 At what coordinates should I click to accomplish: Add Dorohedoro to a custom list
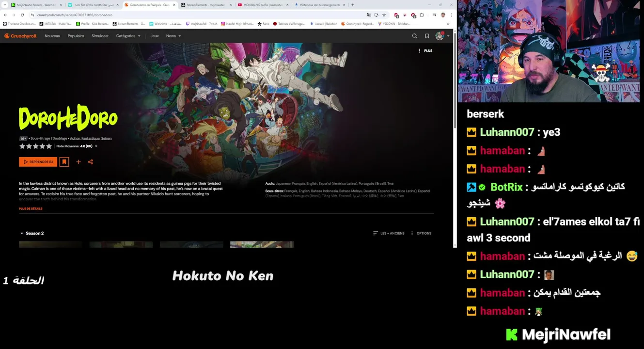pyautogui.click(x=78, y=162)
